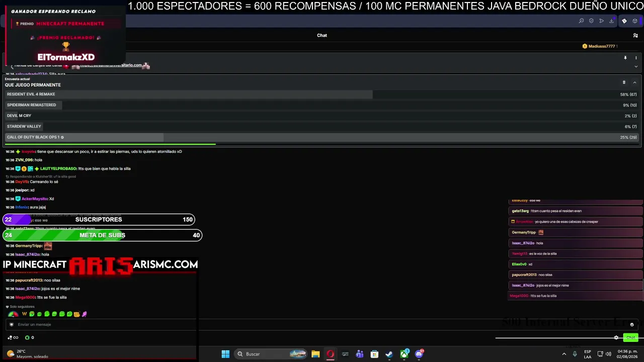The width and height of the screenshot is (644, 362).
Task: Click GermanyTripp entry in right chat overlay
Action: 576,232
